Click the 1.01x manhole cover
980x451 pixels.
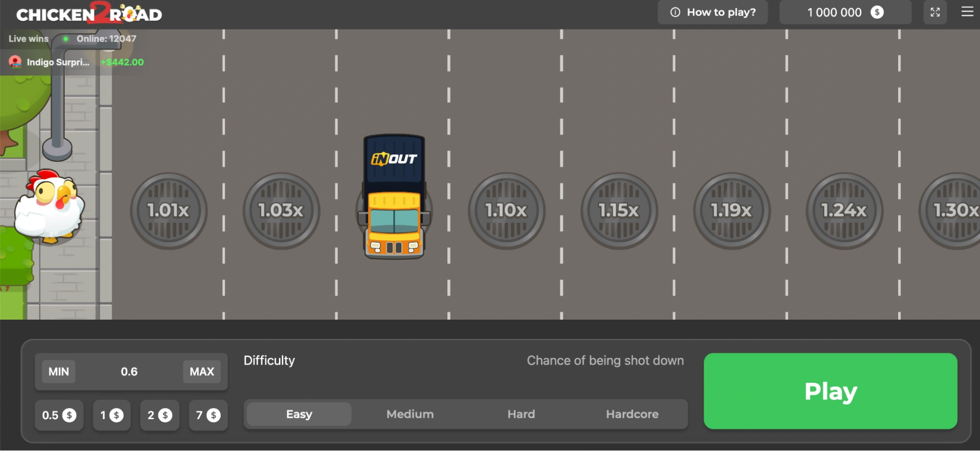point(168,211)
